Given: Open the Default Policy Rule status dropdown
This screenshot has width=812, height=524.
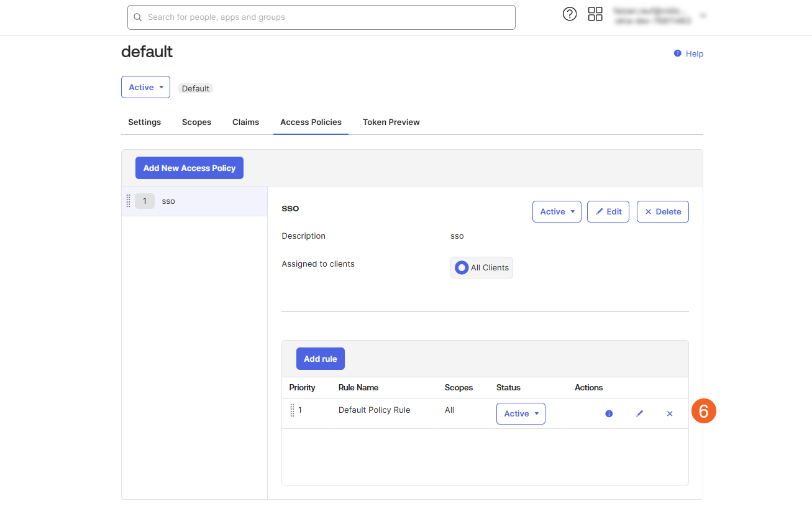Looking at the screenshot, I should click(x=521, y=413).
